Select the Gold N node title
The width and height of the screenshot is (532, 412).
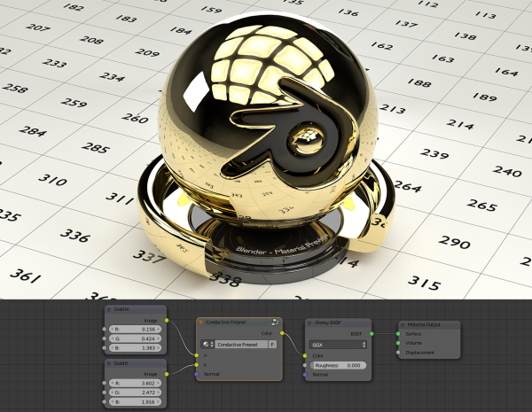[121, 309]
